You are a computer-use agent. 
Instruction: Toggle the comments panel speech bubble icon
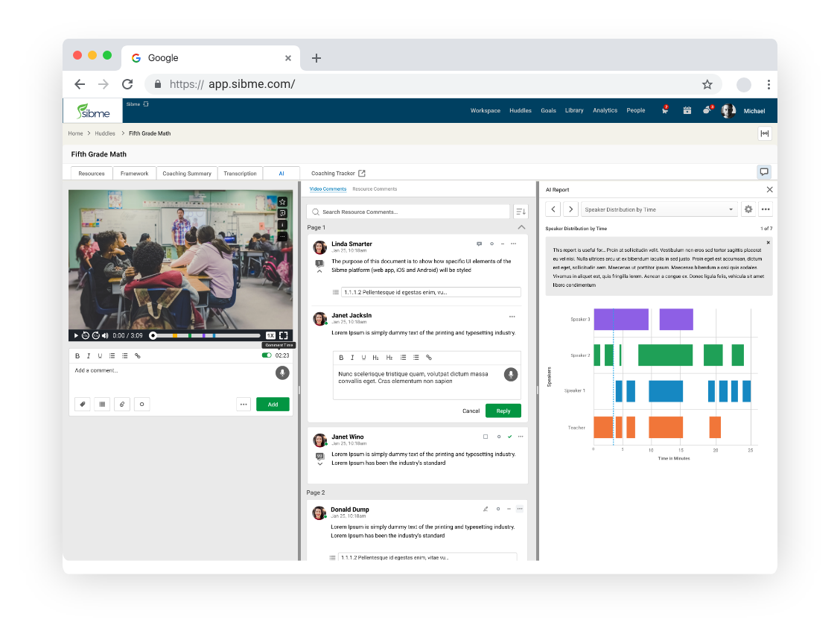pyautogui.click(x=764, y=172)
